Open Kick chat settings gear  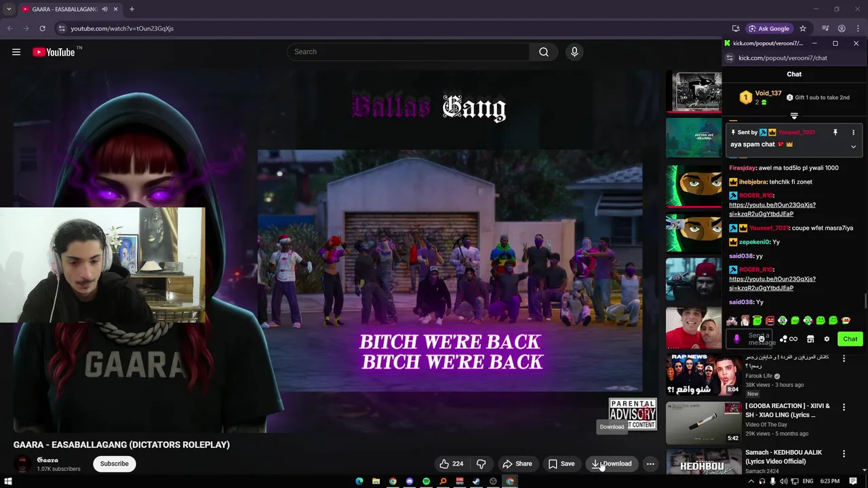tap(827, 339)
